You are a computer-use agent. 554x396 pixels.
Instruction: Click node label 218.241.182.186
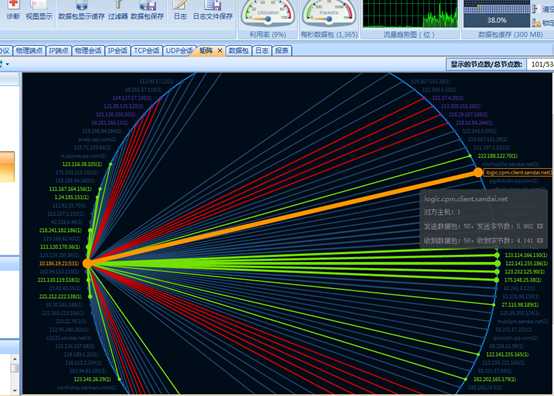(x=60, y=230)
